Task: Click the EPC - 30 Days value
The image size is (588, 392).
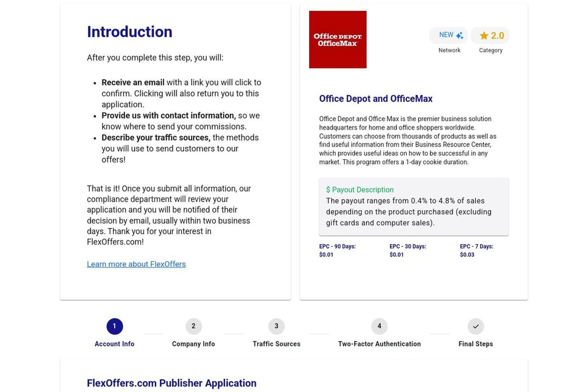Action: pos(397,255)
